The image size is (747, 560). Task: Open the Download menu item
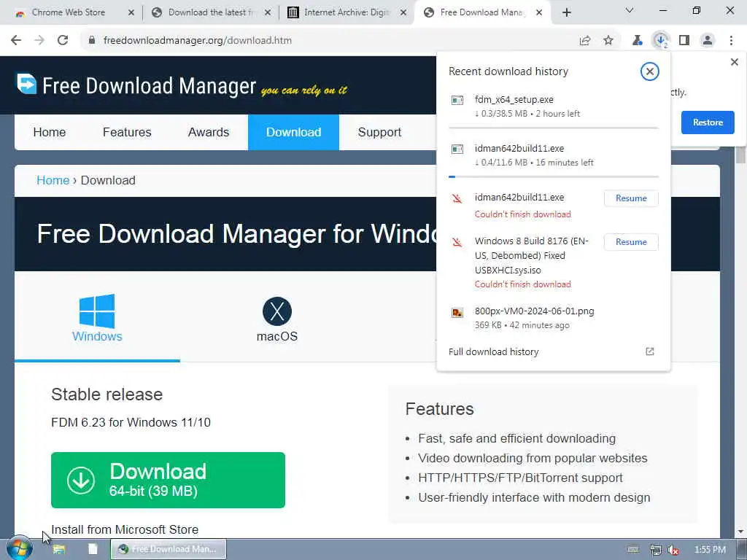point(293,133)
